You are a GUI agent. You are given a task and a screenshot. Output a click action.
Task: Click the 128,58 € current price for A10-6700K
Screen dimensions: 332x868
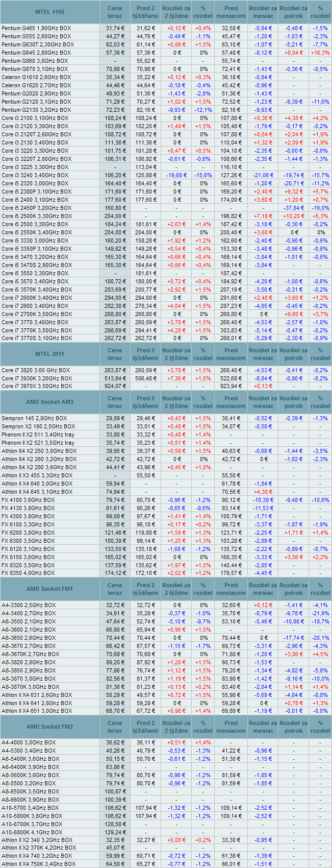[115, 825]
